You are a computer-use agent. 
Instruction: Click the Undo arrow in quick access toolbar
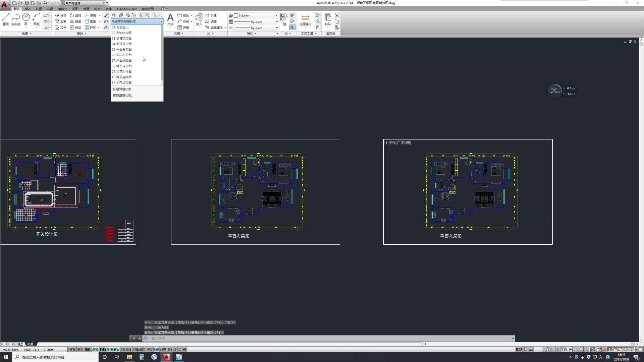pos(45,3)
